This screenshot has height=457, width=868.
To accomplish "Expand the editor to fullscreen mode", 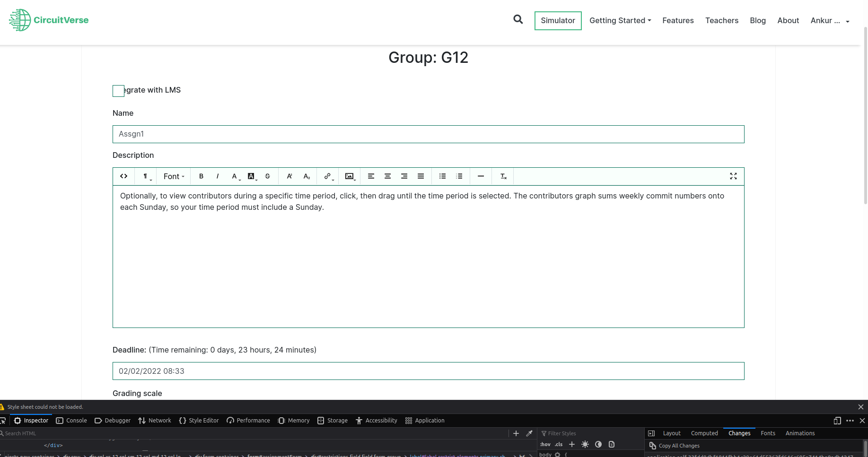I will click(733, 176).
